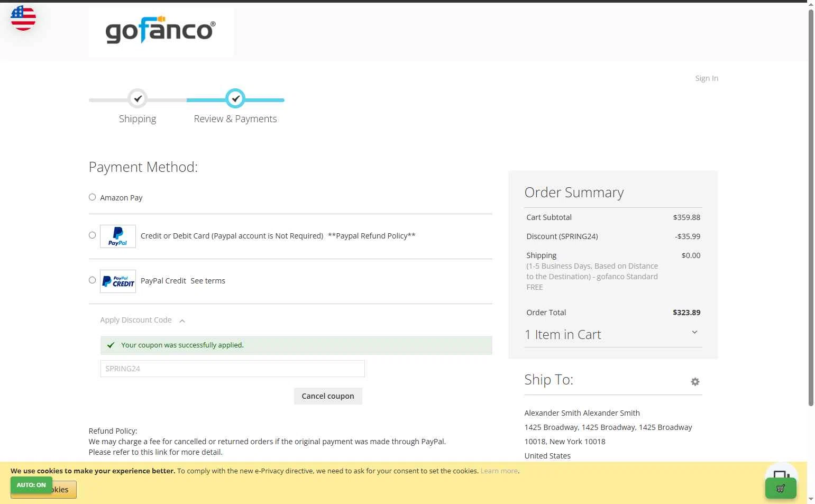
Task: Click the PayPal logo icon
Action: [x=118, y=236]
